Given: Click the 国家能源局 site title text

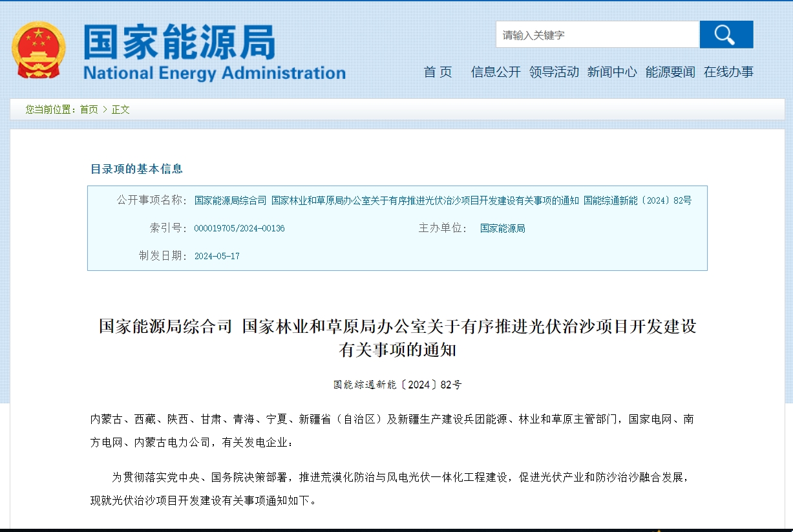Looking at the screenshot, I should pos(180,42).
